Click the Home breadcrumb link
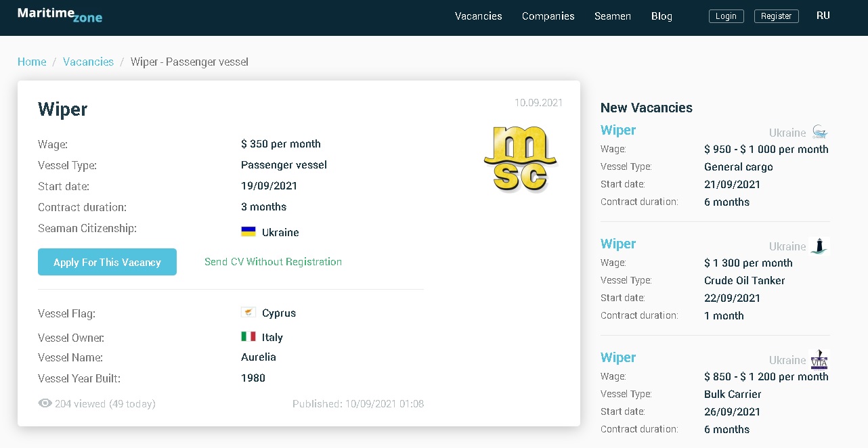 32,62
